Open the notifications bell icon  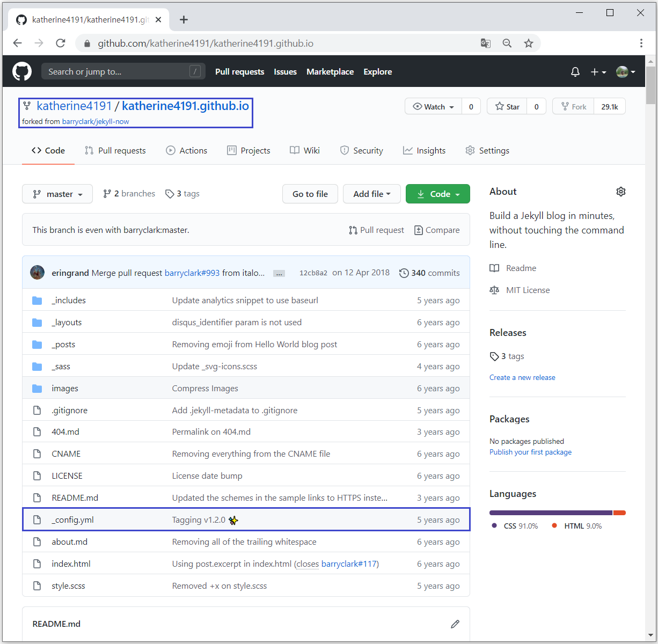coord(575,72)
